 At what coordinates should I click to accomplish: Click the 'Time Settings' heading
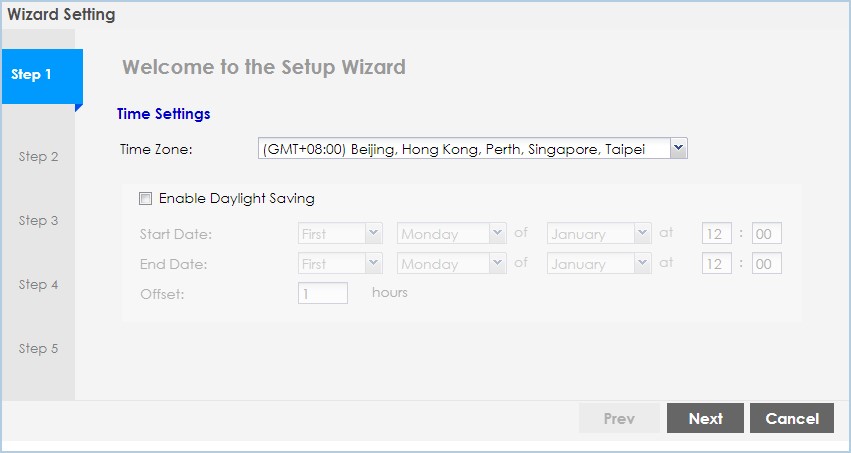pos(163,114)
